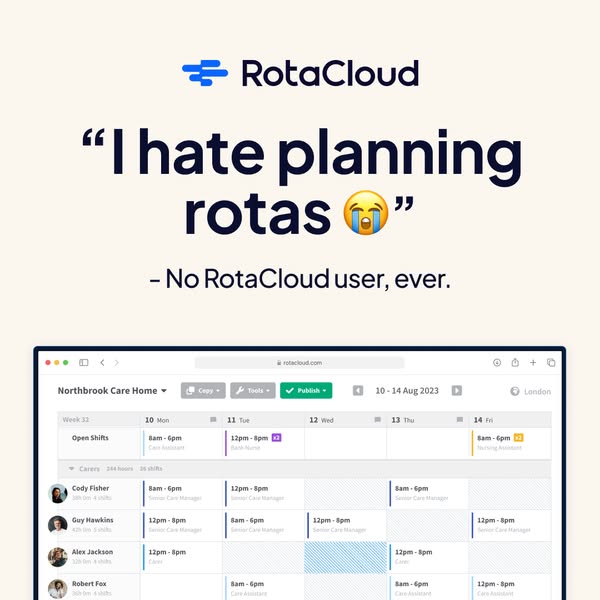The width and height of the screenshot is (600, 600).
Task: Select Guy Hawkins' Tuesday 8am - 6pm shift
Action: (x=263, y=525)
